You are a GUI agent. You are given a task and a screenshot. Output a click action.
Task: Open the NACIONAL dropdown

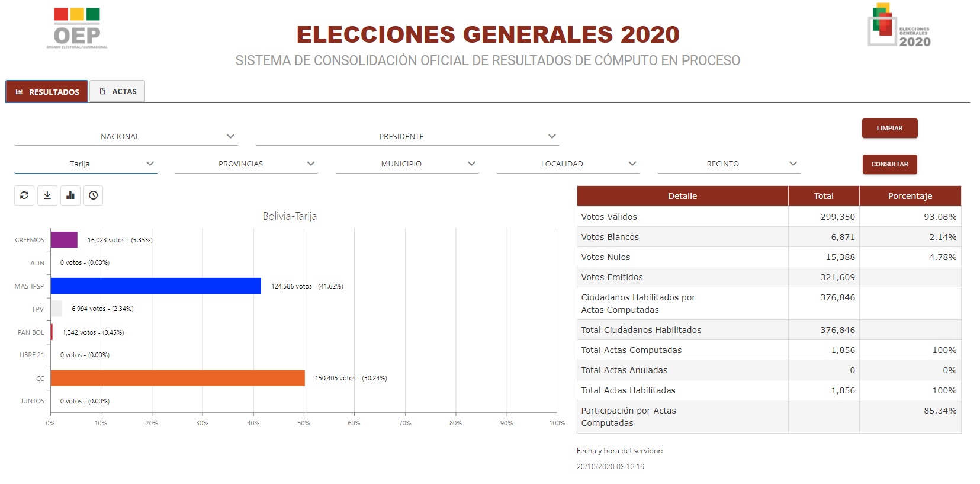click(126, 136)
